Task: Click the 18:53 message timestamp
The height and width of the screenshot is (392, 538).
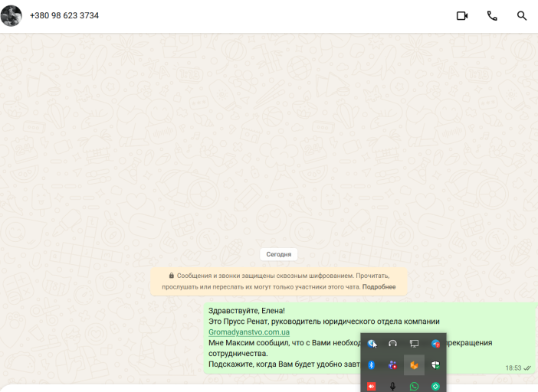Action: [513, 368]
